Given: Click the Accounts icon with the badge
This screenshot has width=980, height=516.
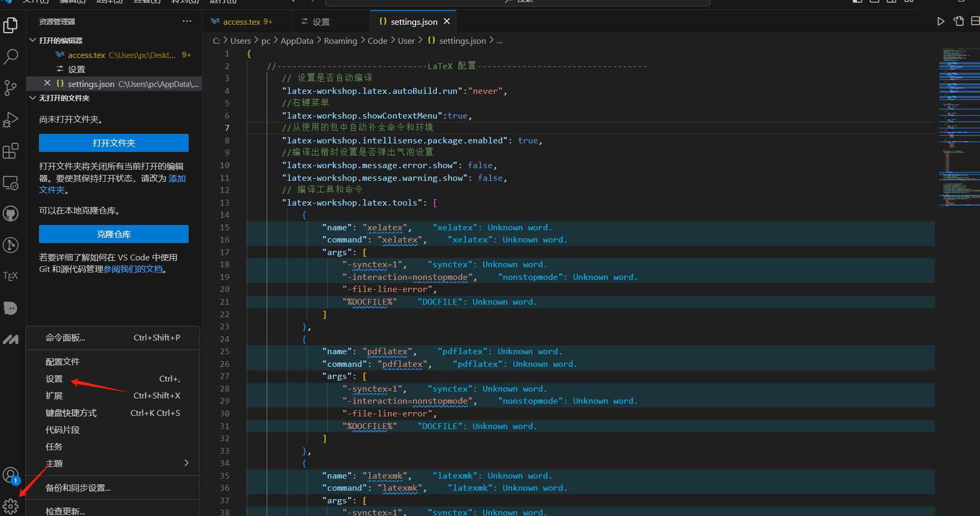Looking at the screenshot, I should (x=11, y=475).
